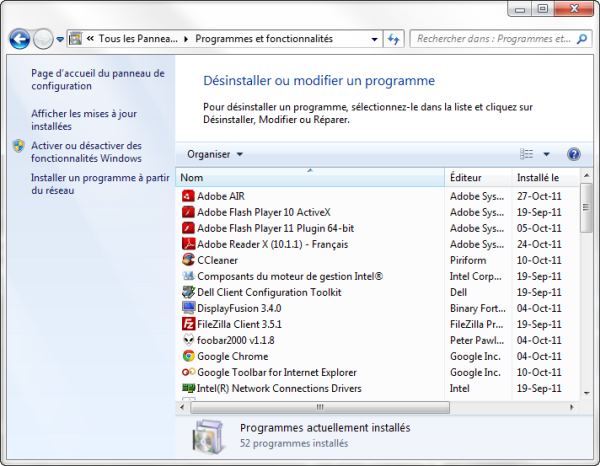Click the 52 programmes installés status text

294,443
